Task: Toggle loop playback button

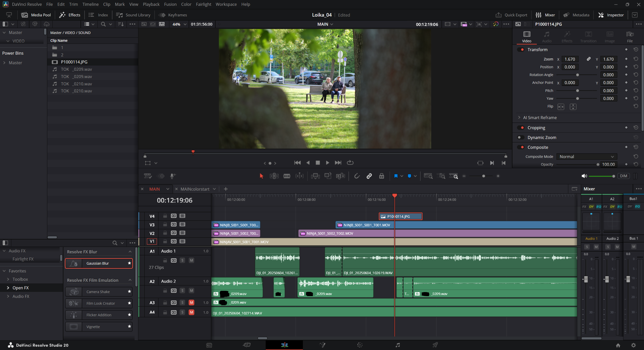Action: click(x=350, y=163)
